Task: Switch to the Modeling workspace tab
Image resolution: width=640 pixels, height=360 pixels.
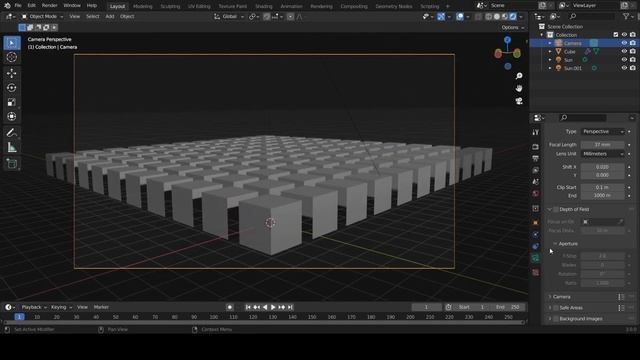Action: pyautogui.click(x=142, y=6)
